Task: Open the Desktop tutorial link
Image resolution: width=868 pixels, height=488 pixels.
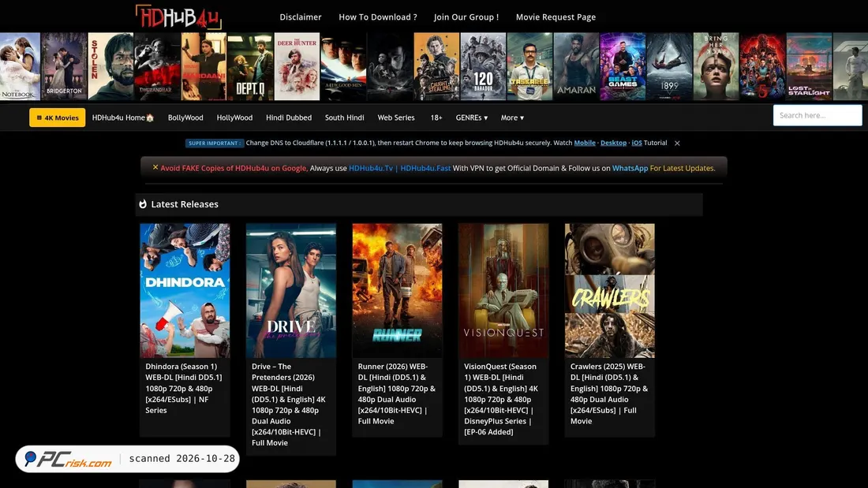Action: 613,143
